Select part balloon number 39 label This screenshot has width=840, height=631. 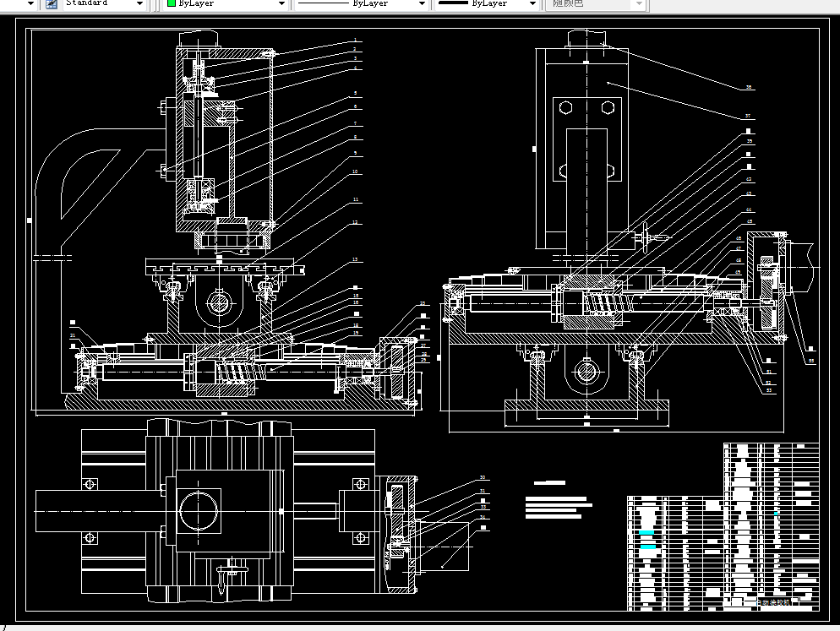click(749, 141)
